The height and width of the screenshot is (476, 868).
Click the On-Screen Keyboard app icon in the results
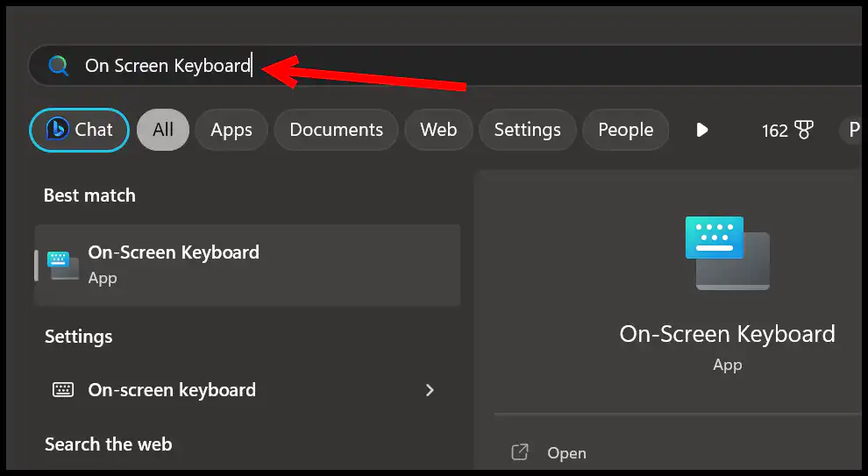pos(62,265)
